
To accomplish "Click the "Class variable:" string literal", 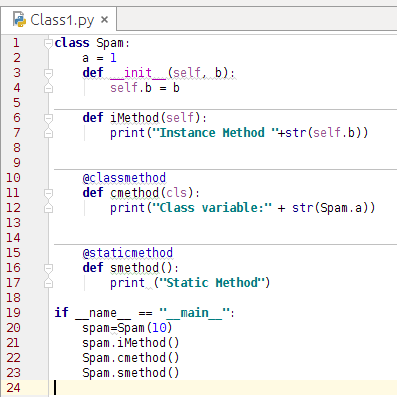I will coord(212,208).
